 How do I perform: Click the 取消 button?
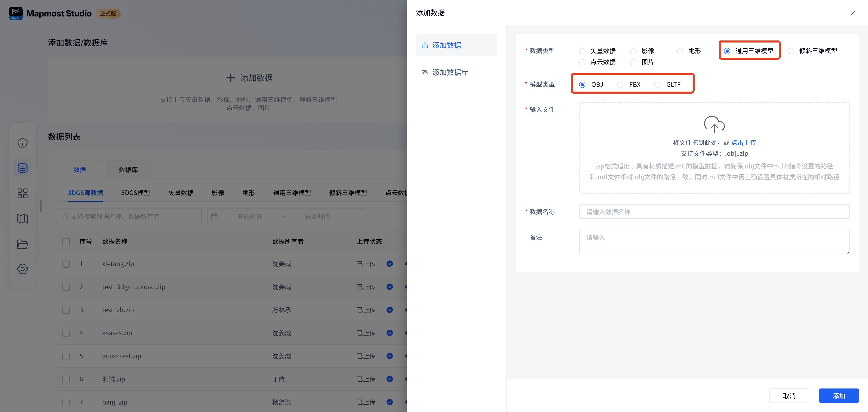pos(789,396)
